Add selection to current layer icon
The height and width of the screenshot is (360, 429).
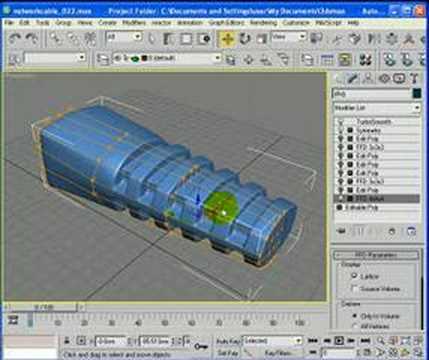click(x=248, y=60)
